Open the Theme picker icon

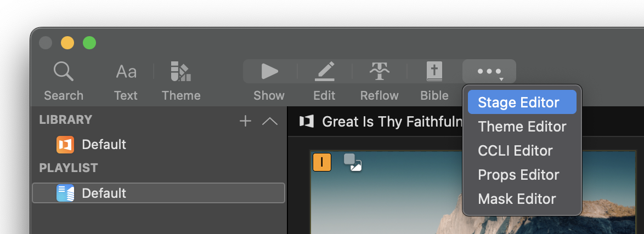pyautogui.click(x=180, y=72)
